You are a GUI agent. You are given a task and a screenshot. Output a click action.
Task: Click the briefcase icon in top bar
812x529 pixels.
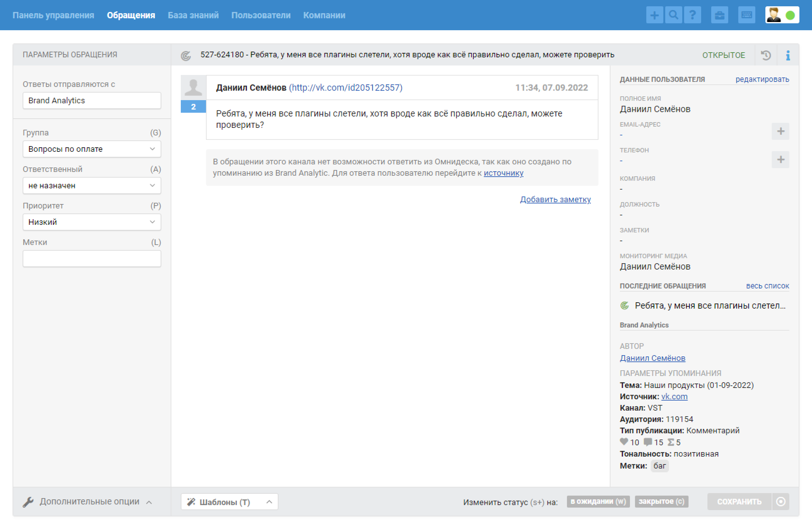tap(719, 15)
